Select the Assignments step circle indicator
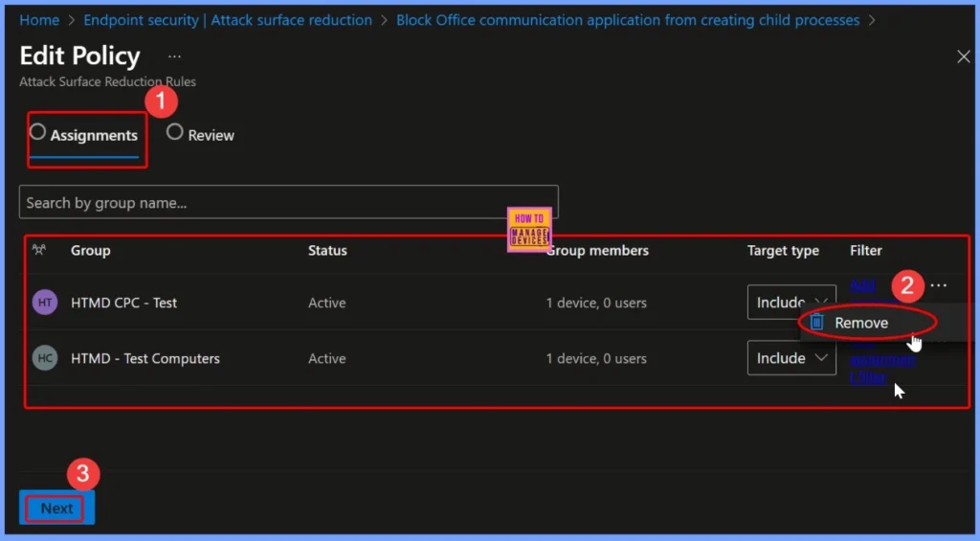980x541 pixels. 37,131
